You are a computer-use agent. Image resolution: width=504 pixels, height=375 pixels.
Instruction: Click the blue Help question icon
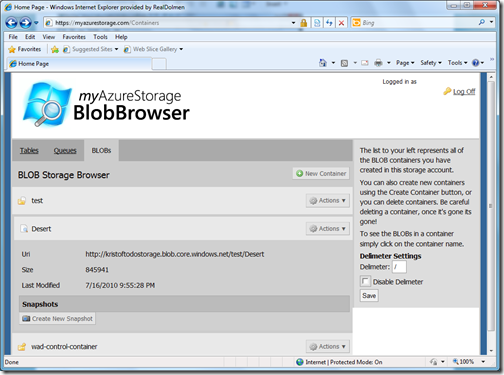click(x=476, y=63)
